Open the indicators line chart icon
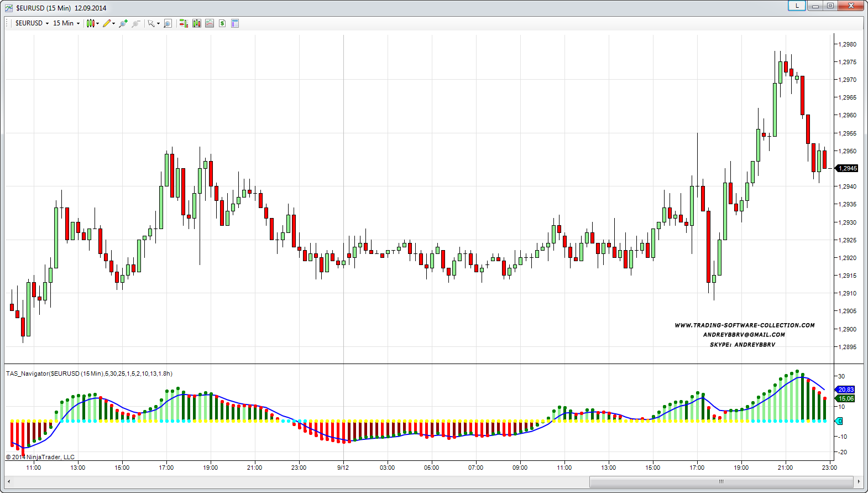 pos(210,23)
